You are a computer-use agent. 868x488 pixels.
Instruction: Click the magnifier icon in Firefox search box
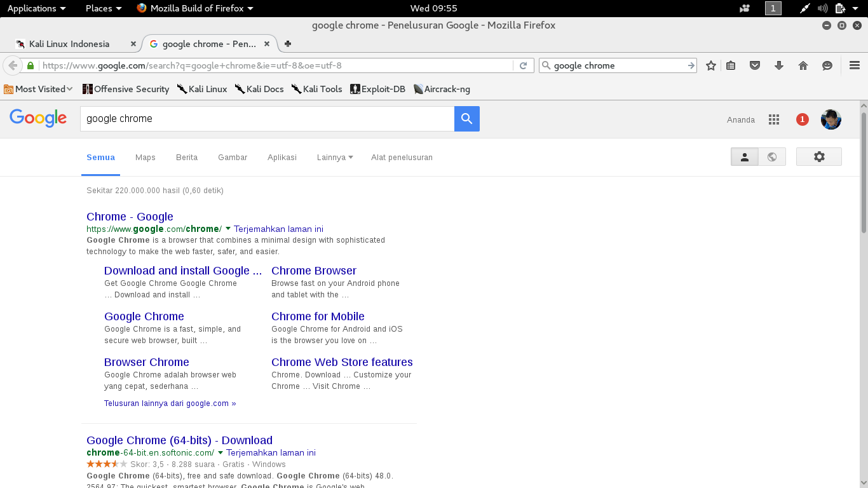click(546, 65)
